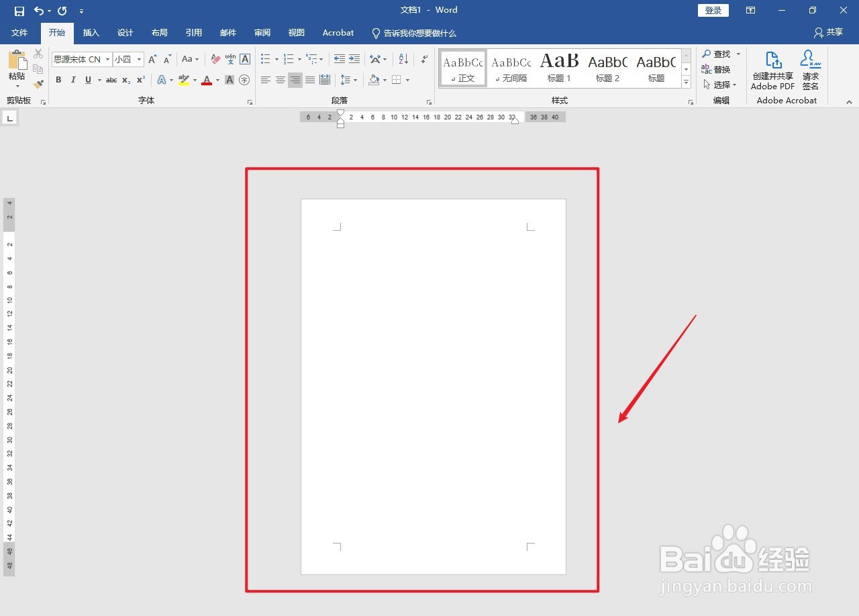Image resolution: width=859 pixels, height=616 pixels.
Task: Click the Share (共享) button
Action: pyautogui.click(x=828, y=33)
